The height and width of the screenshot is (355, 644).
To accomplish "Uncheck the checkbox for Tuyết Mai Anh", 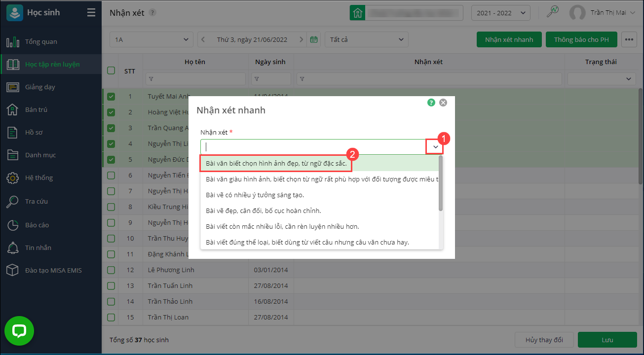I will pyautogui.click(x=111, y=97).
